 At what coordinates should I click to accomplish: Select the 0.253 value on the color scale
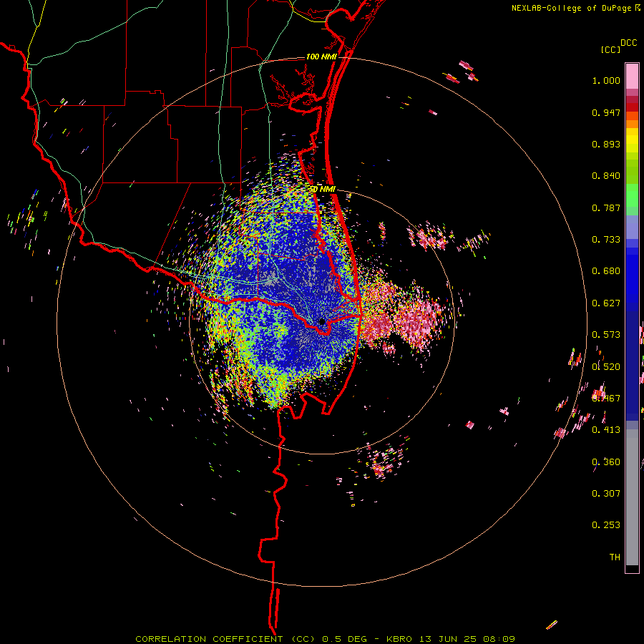pos(606,525)
